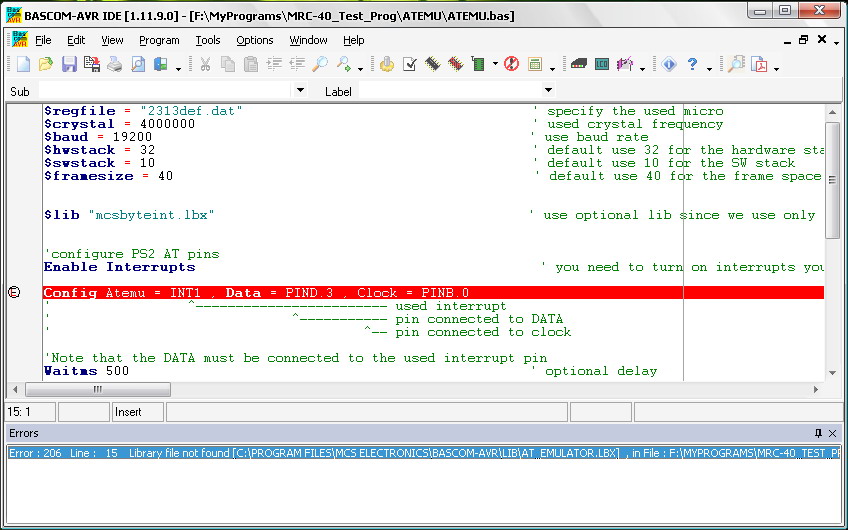Open a file with the folder icon
This screenshot has height=530, width=848.
46,65
